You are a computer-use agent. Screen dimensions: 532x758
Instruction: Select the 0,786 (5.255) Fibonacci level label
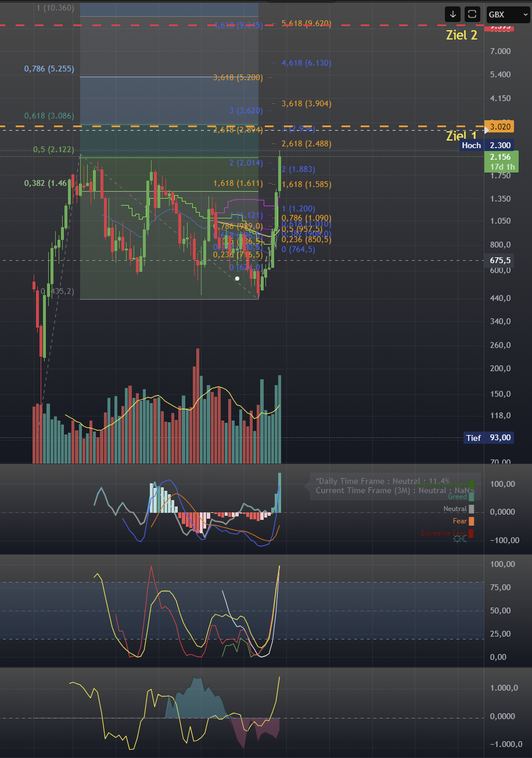click(49, 69)
